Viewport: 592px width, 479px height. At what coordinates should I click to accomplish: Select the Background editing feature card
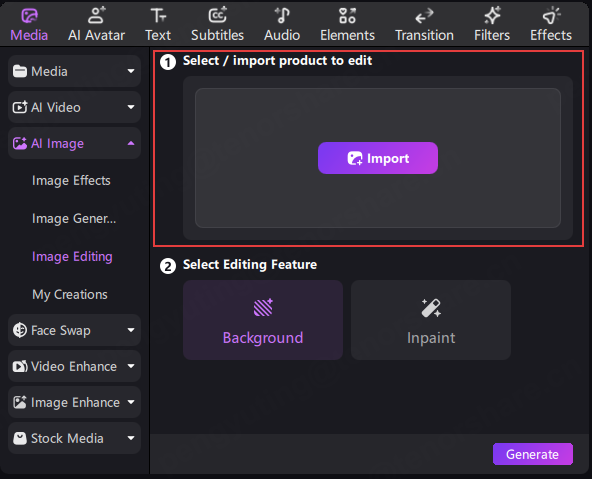pyautogui.click(x=263, y=320)
